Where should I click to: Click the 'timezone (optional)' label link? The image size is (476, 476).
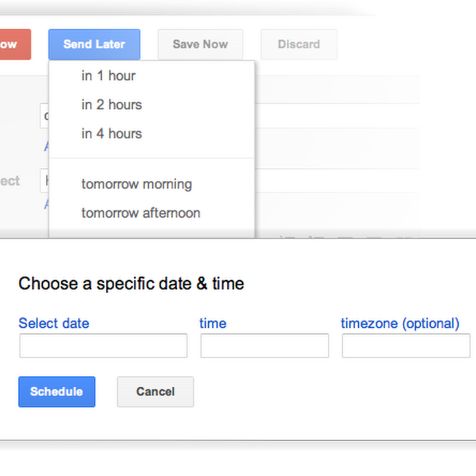coord(400,324)
